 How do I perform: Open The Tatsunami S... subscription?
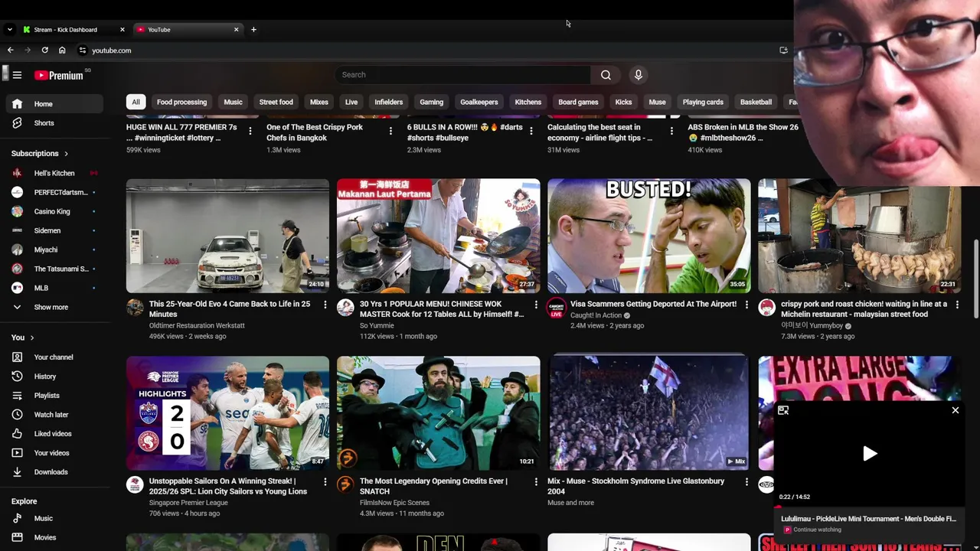[54, 269]
